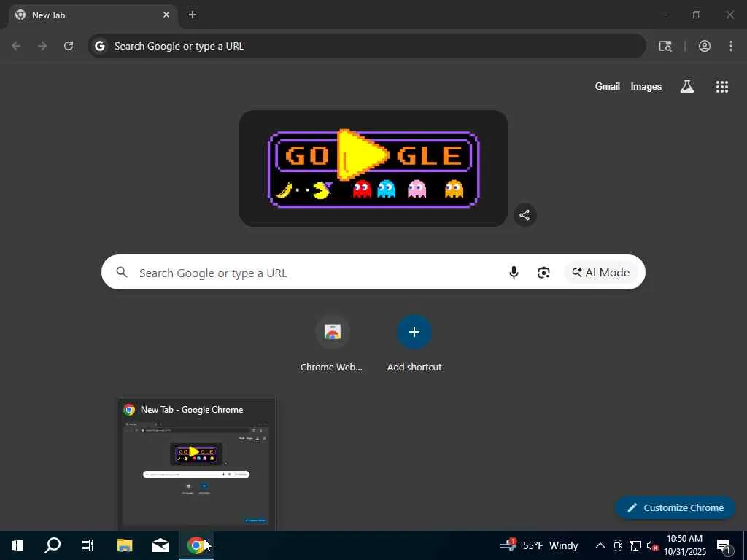Click Chrome icon in taskbar

[x=196, y=545]
